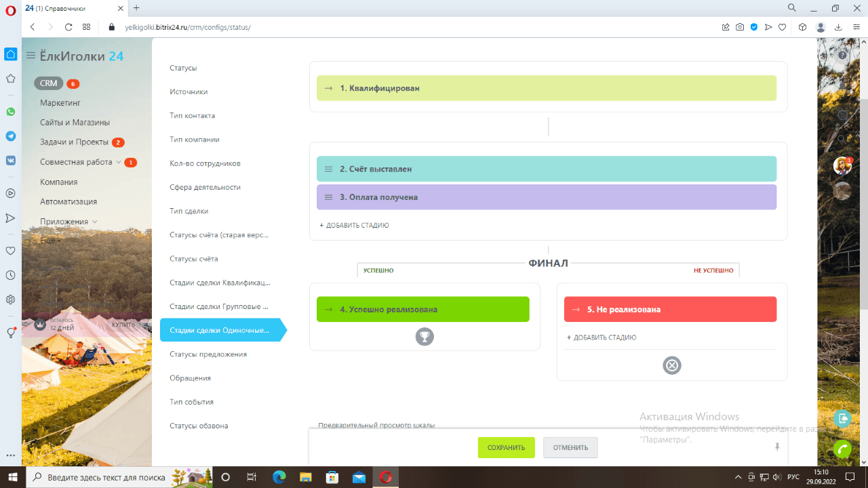Open WhatsApp in Opera sidebar
The width and height of the screenshot is (868, 488).
click(11, 112)
